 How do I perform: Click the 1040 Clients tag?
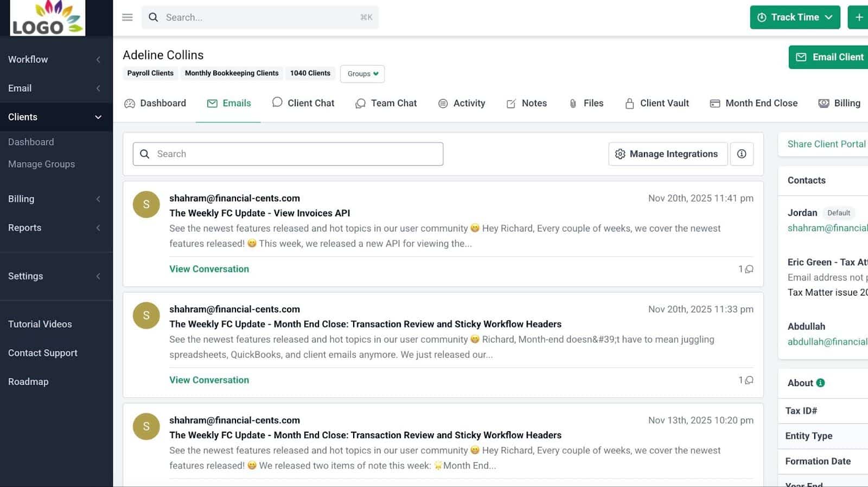[x=310, y=73]
